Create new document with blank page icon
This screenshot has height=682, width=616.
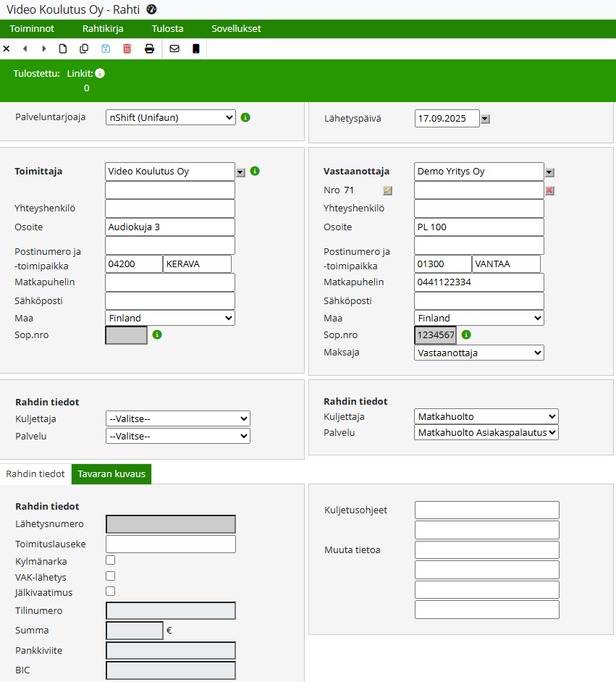(63, 49)
